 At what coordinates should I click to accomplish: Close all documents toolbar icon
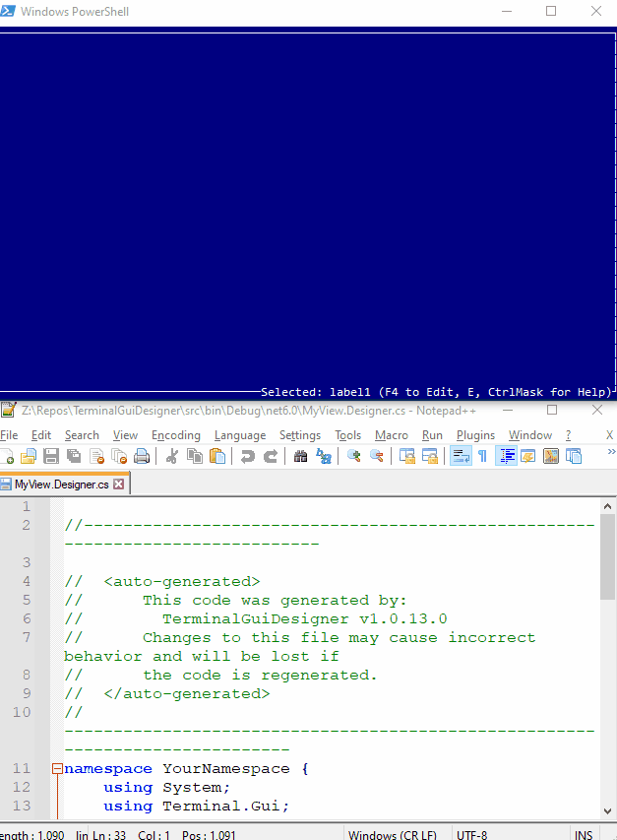(119, 456)
